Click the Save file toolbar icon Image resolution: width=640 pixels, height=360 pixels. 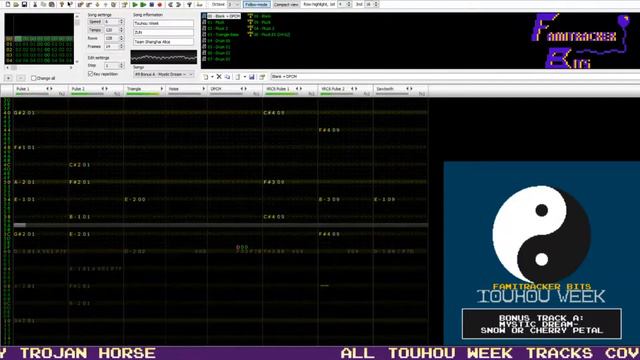[x=24, y=4]
